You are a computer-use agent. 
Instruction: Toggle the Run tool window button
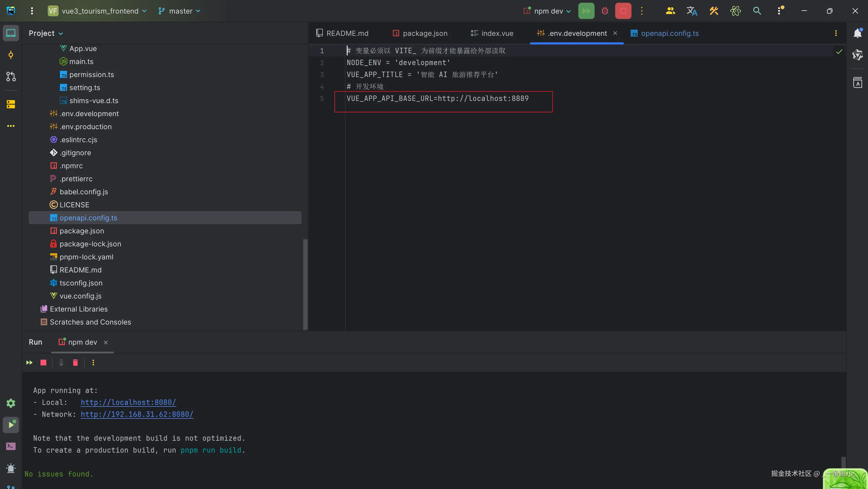pos(11,425)
